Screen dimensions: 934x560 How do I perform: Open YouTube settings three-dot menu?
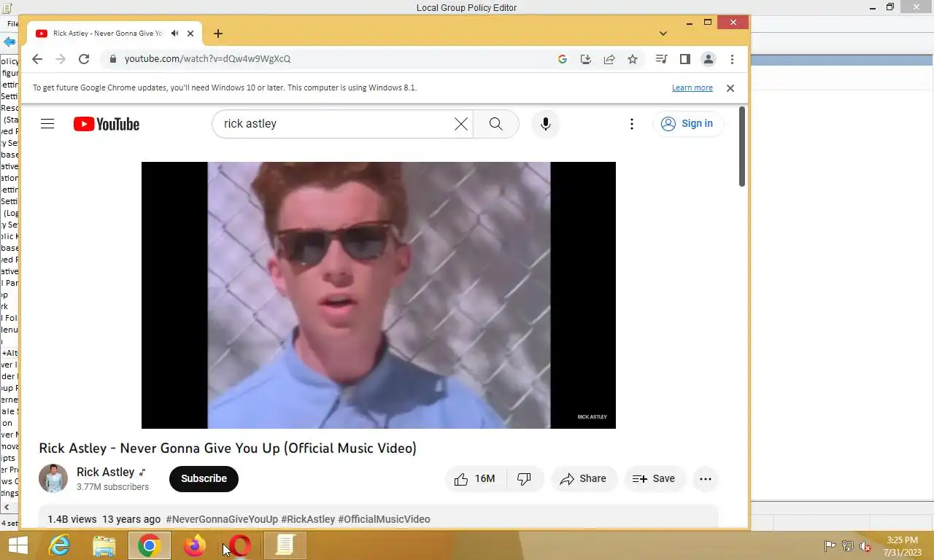click(632, 124)
